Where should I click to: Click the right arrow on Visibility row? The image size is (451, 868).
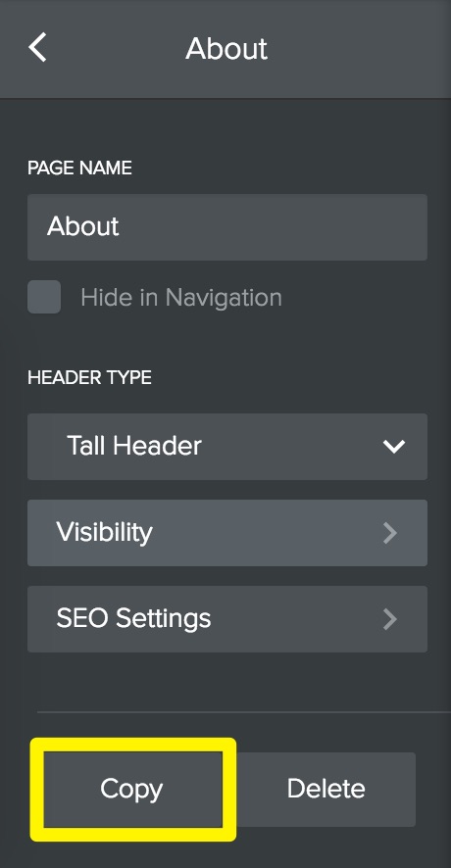[x=390, y=533]
